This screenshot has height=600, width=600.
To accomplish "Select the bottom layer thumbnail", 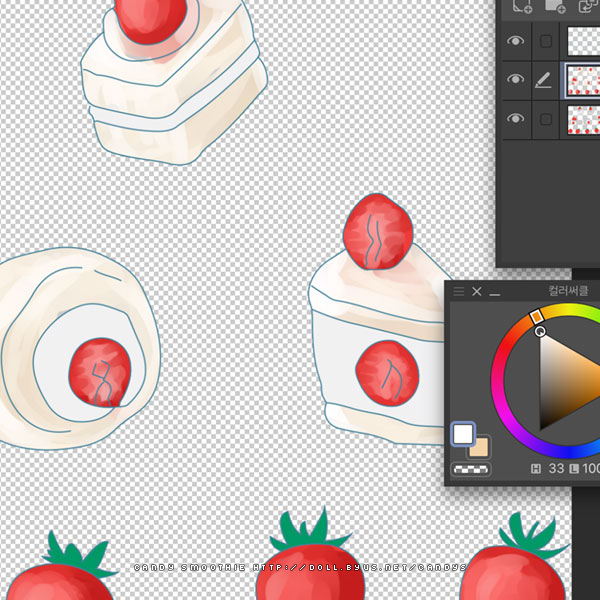I will point(583,119).
